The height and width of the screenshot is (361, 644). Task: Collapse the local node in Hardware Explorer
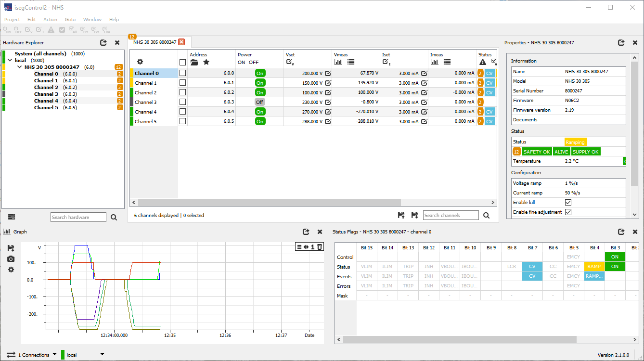[11, 60]
